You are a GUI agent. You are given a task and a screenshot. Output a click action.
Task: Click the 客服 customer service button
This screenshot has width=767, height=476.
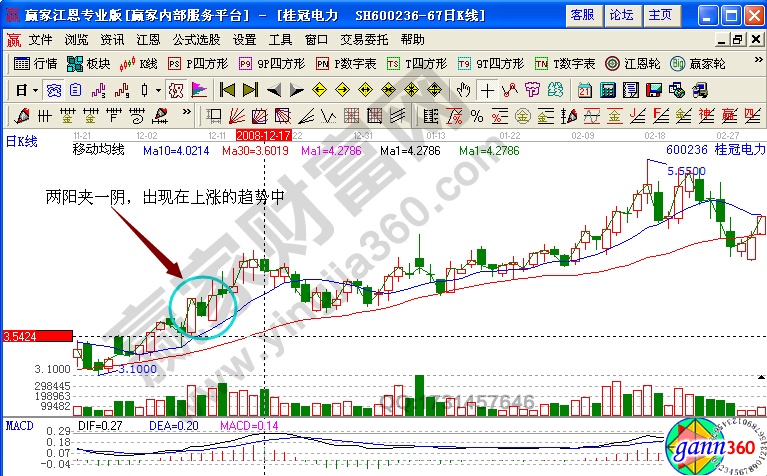pyautogui.click(x=581, y=16)
